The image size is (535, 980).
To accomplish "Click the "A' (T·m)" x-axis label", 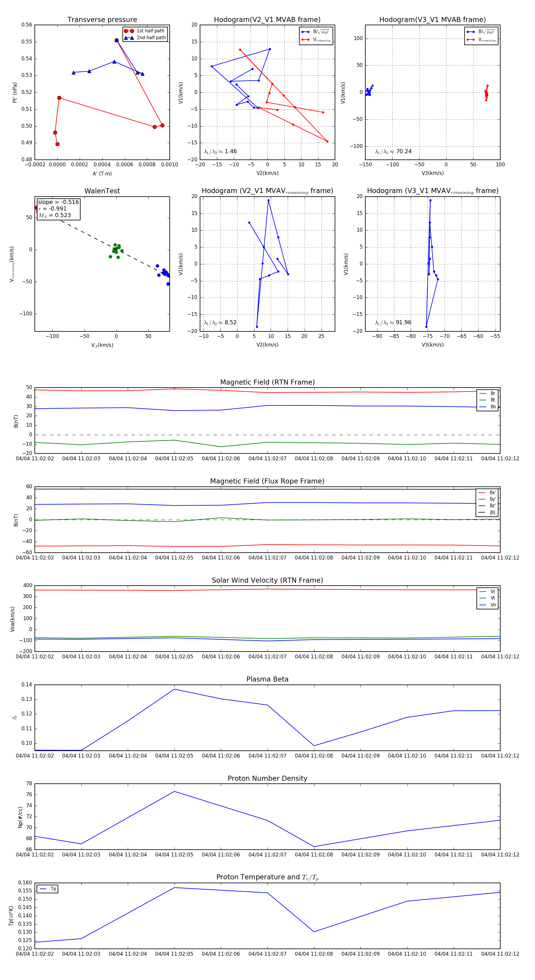I will click(x=102, y=173).
